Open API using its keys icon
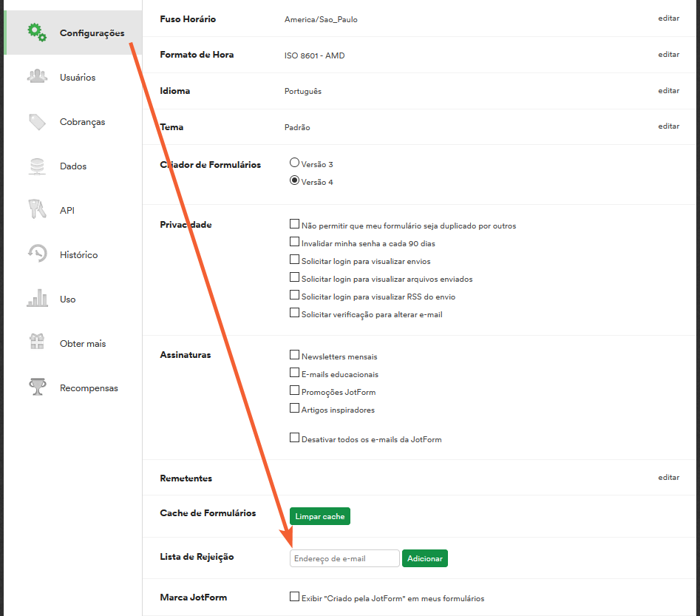 click(x=37, y=210)
